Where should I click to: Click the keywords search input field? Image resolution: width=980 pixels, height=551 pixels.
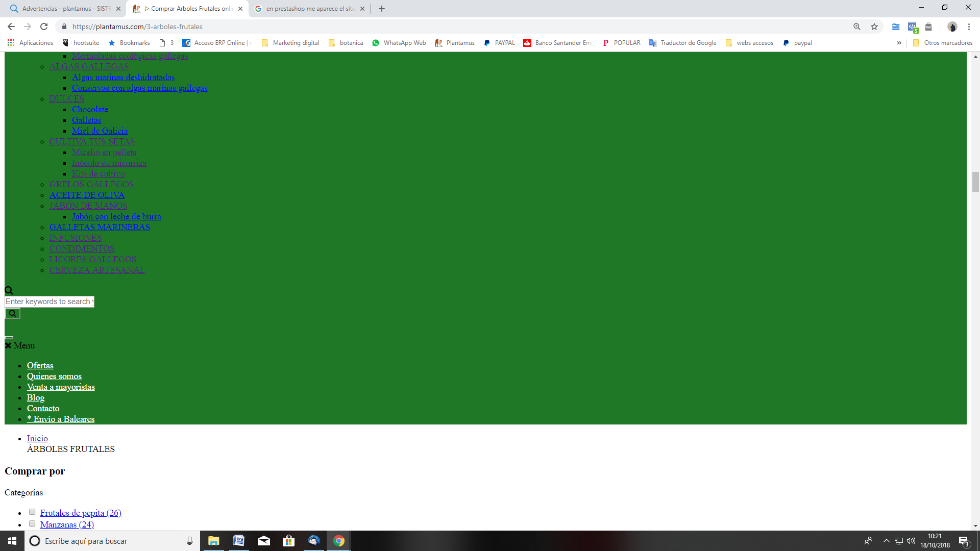49,302
